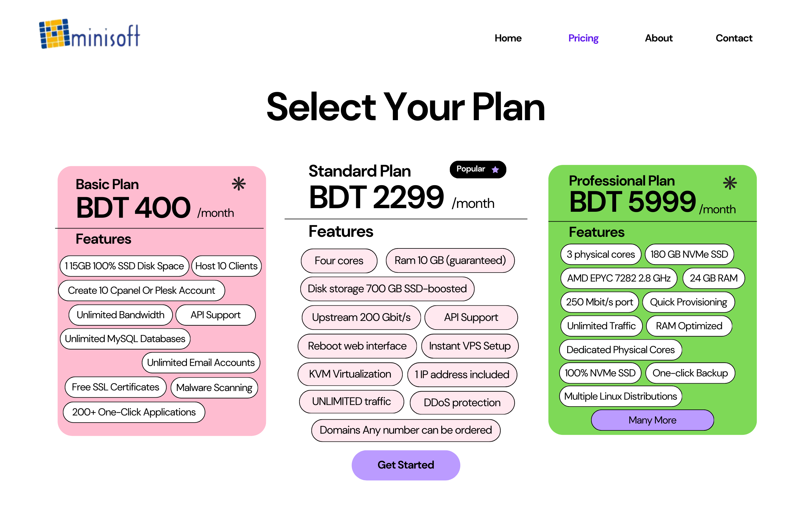
Task: Click the Popular badge on Standard Plan
Action: tap(479, 169)
